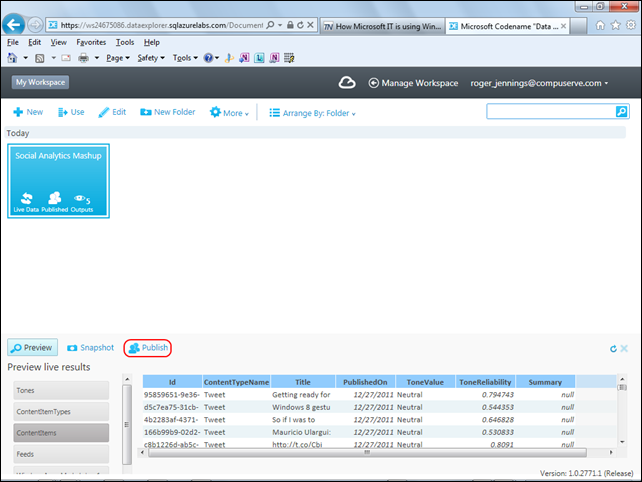Screen dimensions: 642x482
Task: Select the Preview tab button
Action: click(32, 348)
